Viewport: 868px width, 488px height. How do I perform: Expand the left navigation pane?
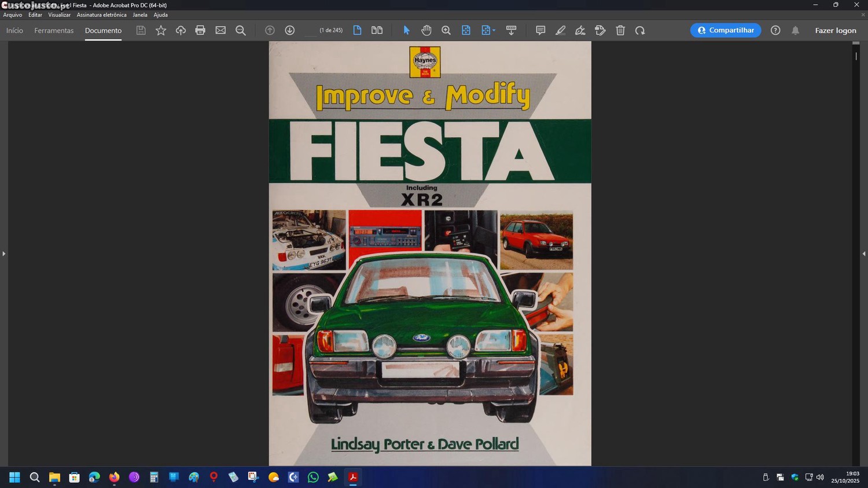click(3, 254)
